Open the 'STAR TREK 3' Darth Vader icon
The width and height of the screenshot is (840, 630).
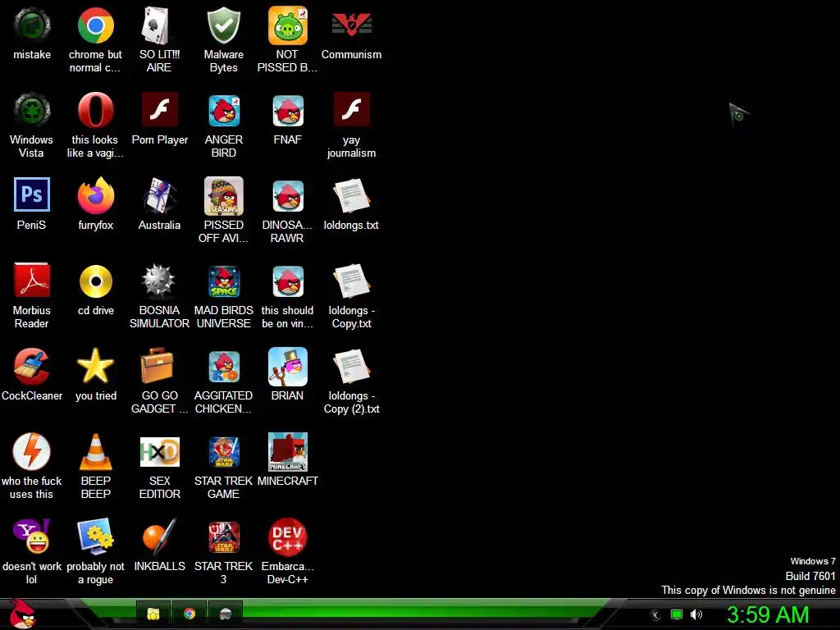pyautogui.click(x=224, y=536)
